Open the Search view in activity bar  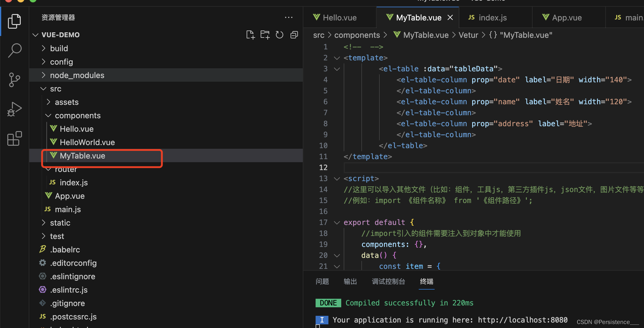[x=14, y=51]
